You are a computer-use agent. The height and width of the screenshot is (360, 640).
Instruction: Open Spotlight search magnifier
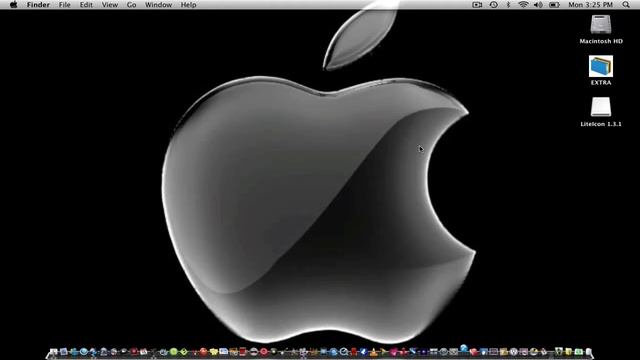(x=626, y=5)
